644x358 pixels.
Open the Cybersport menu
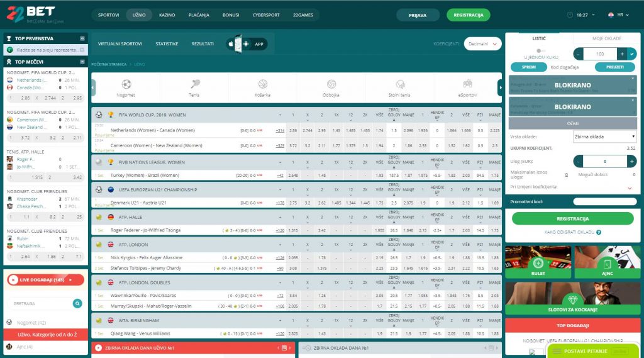[x=266, y=15]
